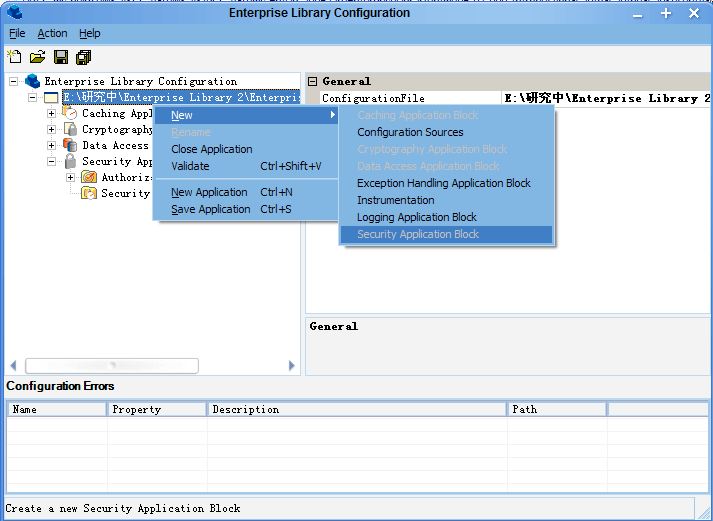713x521 pixels.
Task: Click the tree scrollbar right arrow
Action: pyautogui.click(x=291, y=366)
